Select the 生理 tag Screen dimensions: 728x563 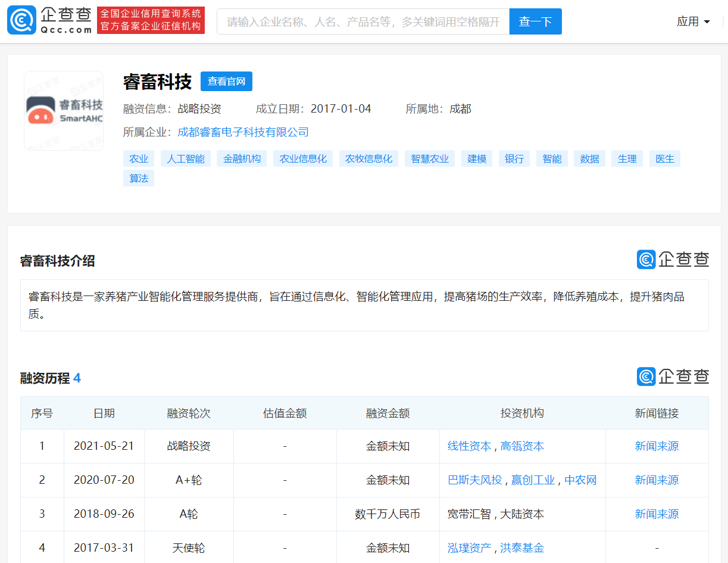(x=627, y=159)
